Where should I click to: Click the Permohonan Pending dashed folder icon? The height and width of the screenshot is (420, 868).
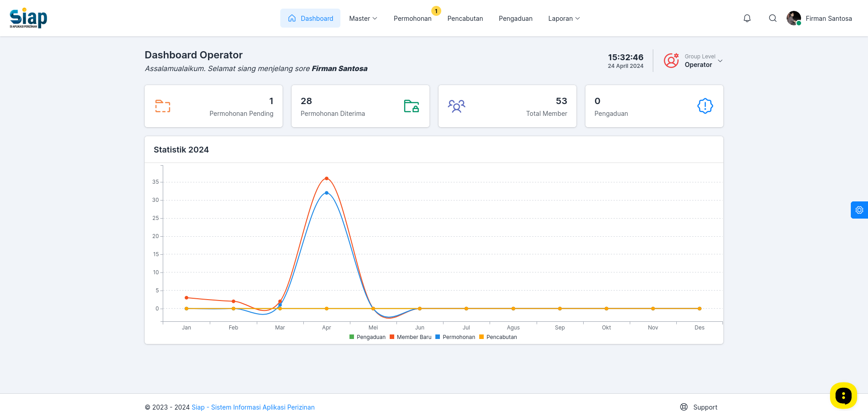point(163,106)
